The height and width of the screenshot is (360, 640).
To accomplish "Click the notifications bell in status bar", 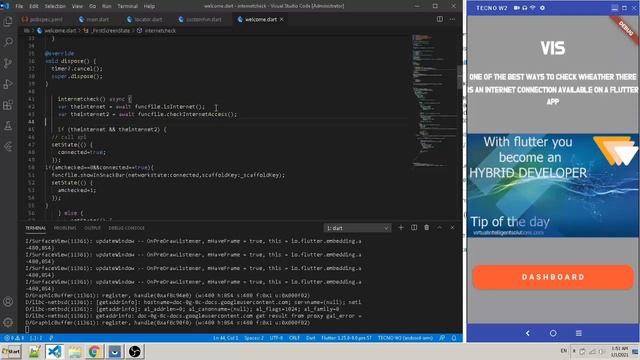I will (454, 338).
